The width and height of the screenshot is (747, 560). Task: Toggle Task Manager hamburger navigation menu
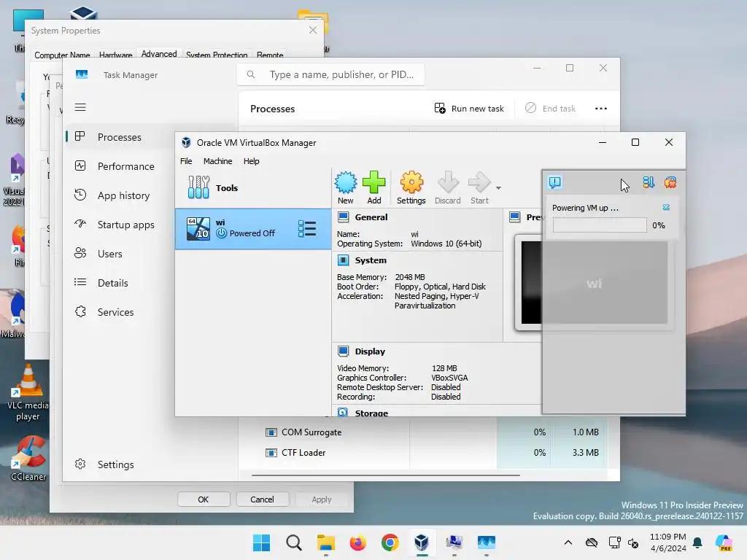80,107
